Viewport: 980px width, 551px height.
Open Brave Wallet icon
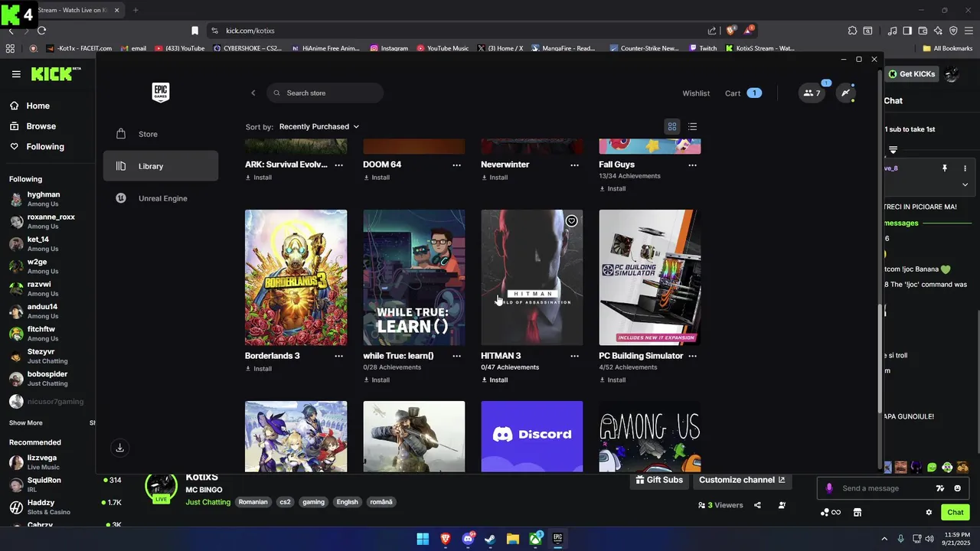(x=923, y=31)
